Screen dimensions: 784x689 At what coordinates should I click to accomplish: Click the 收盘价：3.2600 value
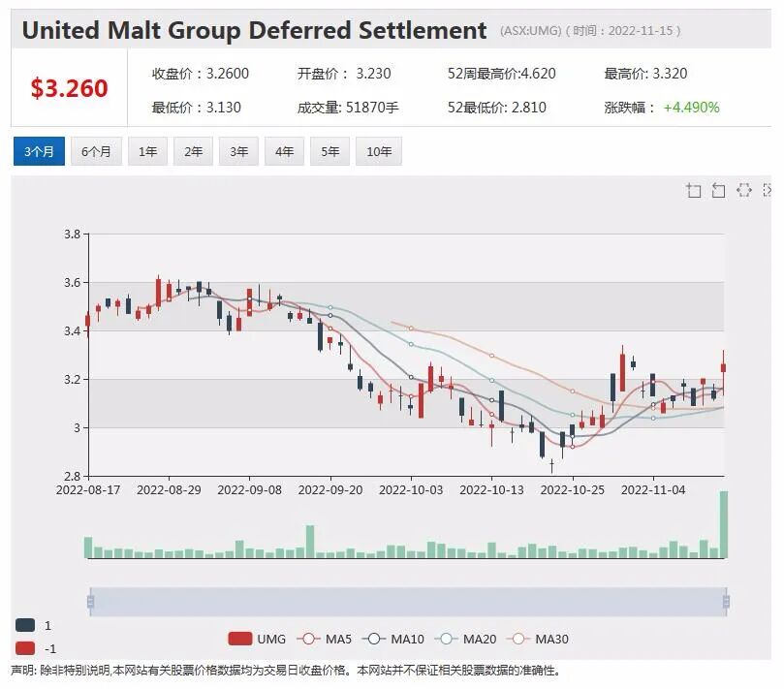click(200, 74)
